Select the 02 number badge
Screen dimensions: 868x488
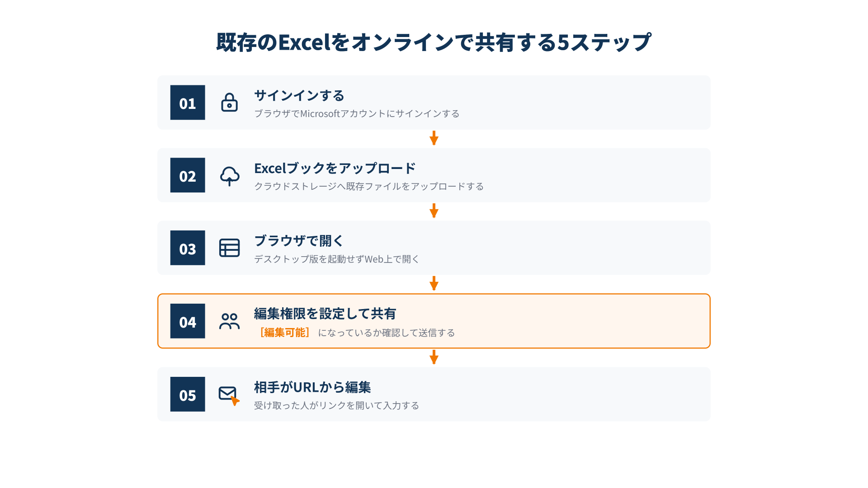click(188, 175)
